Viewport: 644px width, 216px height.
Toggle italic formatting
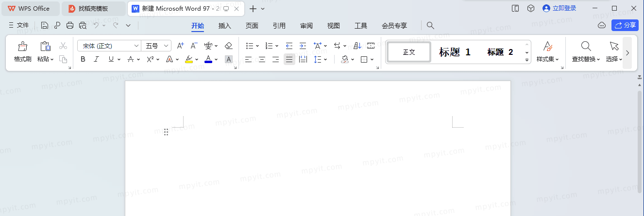coord(96,59)
